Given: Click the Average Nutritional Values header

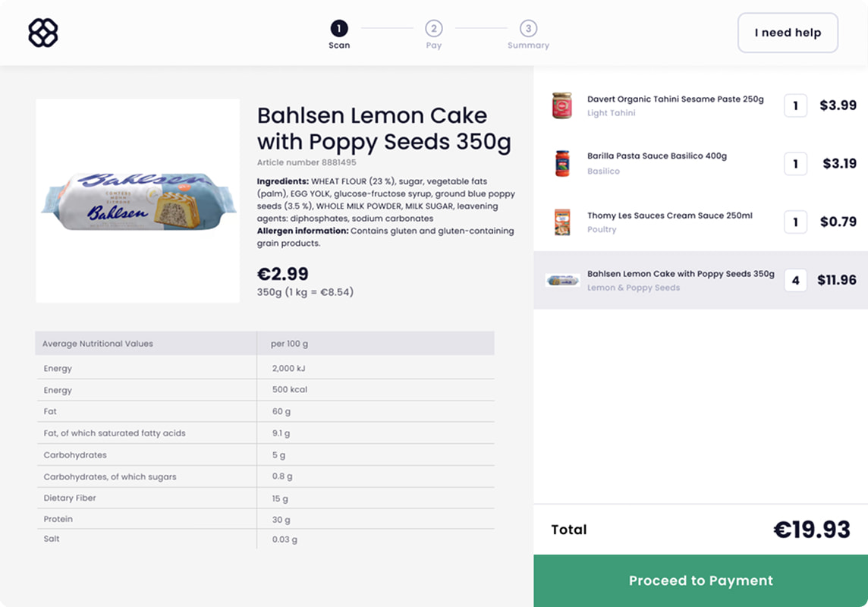Looking at the screenshot, I should coord(98,344).
